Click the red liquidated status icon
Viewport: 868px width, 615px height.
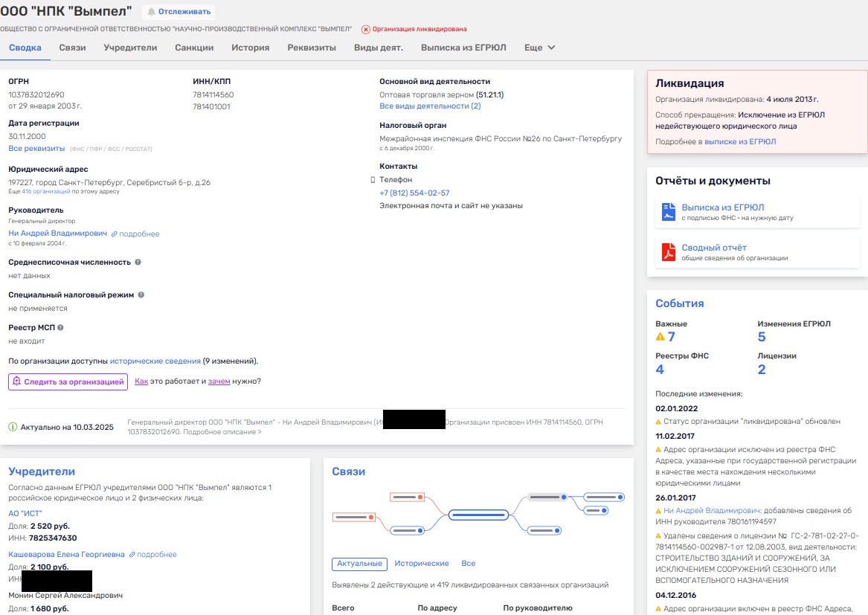click(x=365, y=29)
